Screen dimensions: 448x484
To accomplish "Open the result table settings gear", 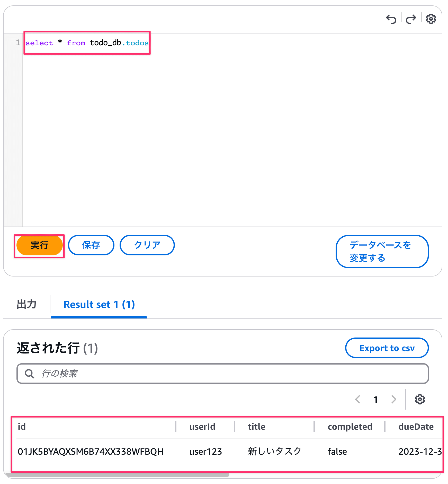I will 420,399.
